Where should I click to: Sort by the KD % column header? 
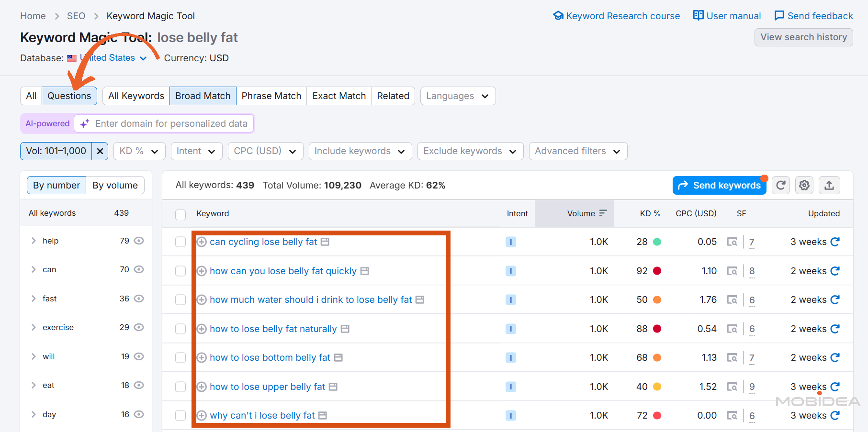point(650,213)
